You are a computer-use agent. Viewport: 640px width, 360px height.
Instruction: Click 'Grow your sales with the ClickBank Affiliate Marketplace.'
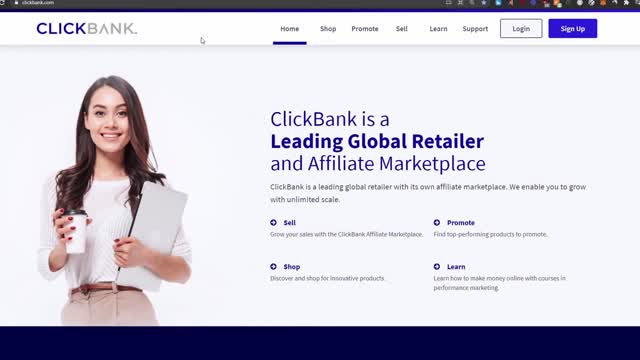[347, 234]
